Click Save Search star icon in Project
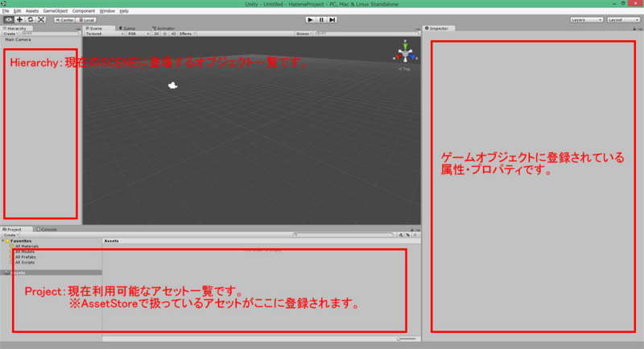The width and height of the screenshot is (644, 349). (x=415, y=235)
